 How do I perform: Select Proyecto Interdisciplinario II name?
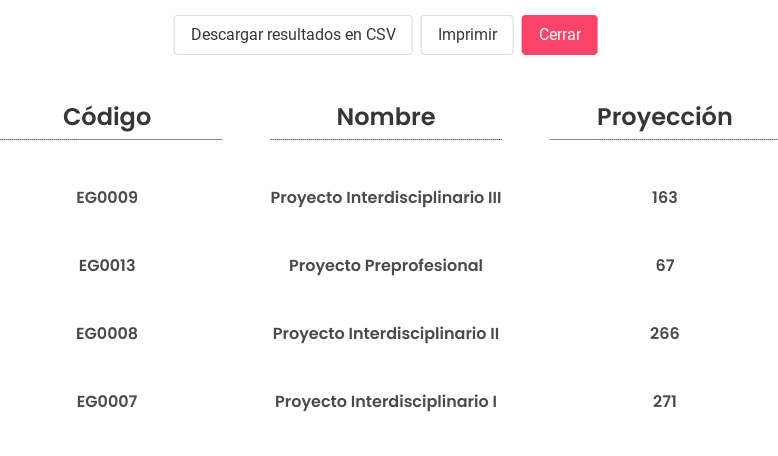coord(386,333)
